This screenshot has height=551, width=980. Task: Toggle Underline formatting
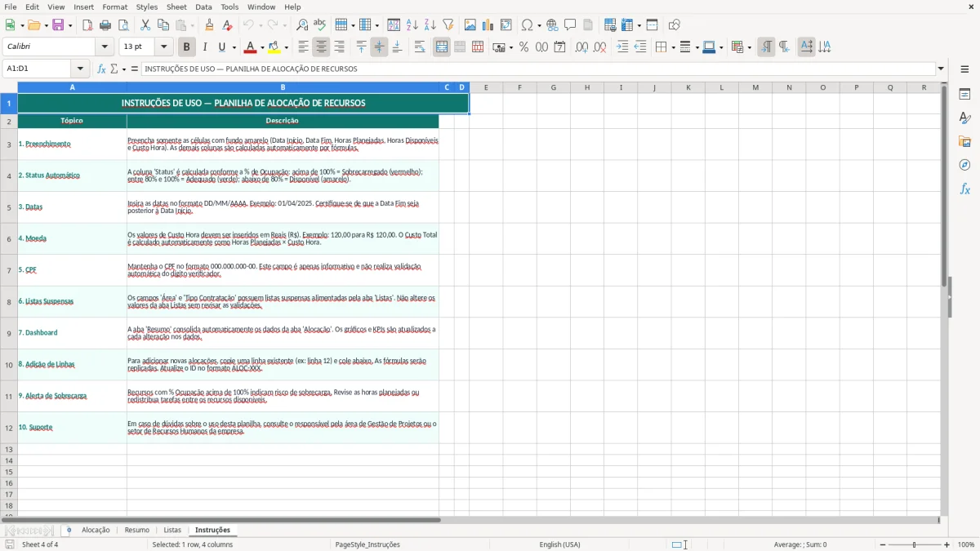221,47
